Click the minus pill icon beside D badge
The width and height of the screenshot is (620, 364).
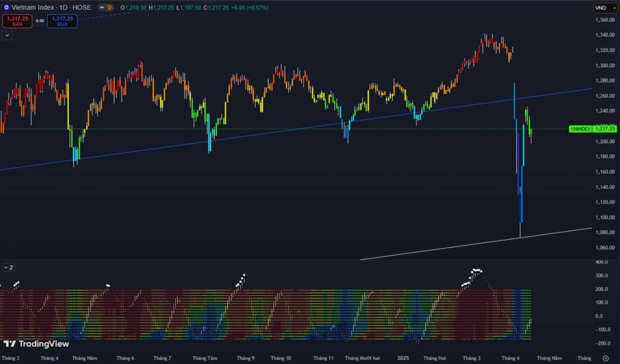(x=101, y=8)
